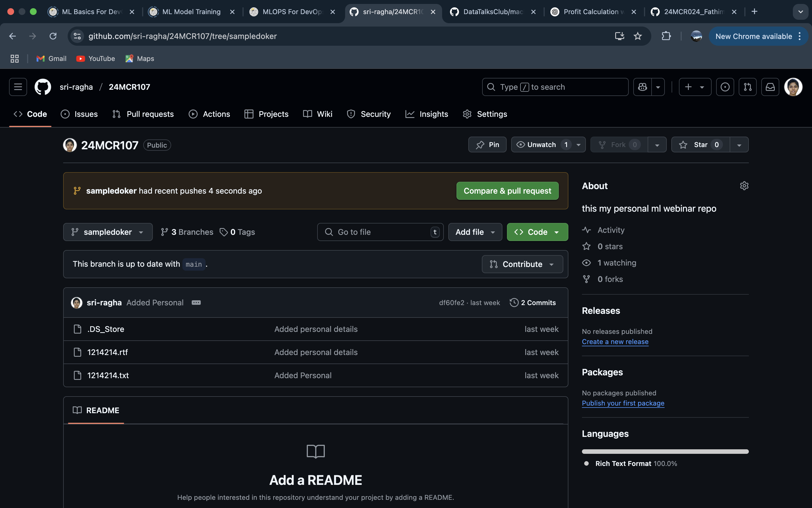The height and width of the screenshot is (508, 812).
Task: Open the Contribute dropdown
Action: [522, 264]
